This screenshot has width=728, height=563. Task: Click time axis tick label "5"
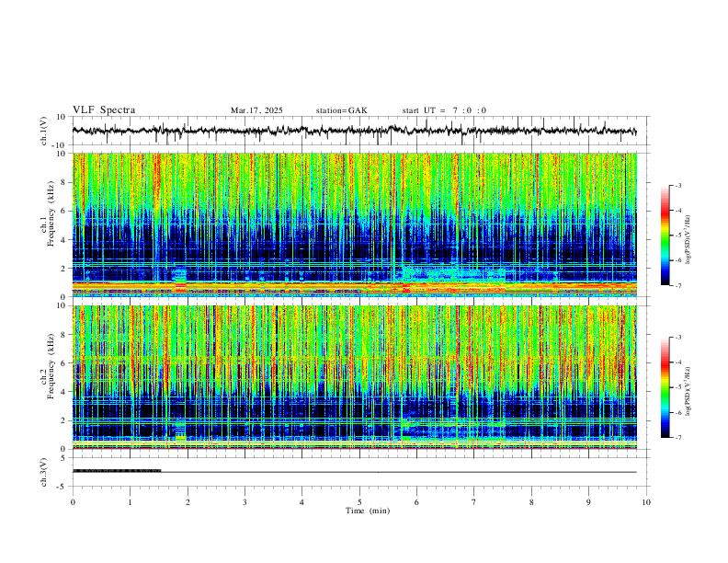(359, 502)
